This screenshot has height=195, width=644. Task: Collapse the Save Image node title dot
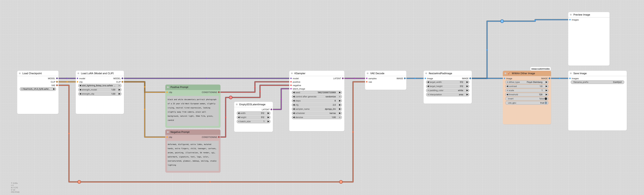571,73
